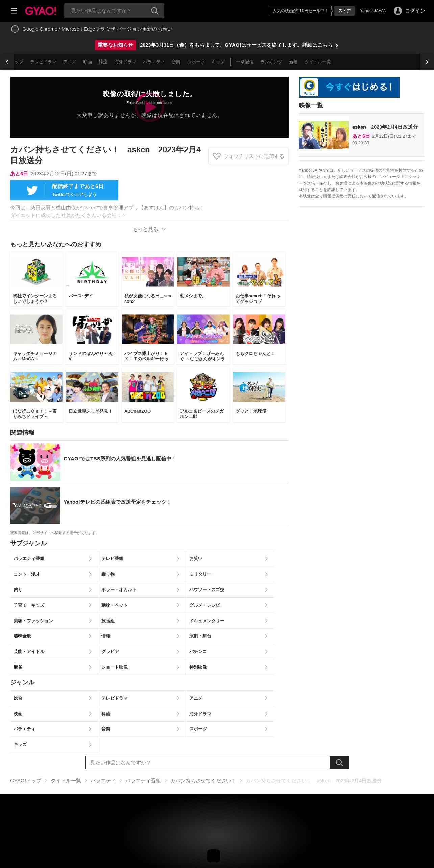Open キャラダチミュージアム MoCA thumbnail
The image size is (434, 868).
(36, 329)
